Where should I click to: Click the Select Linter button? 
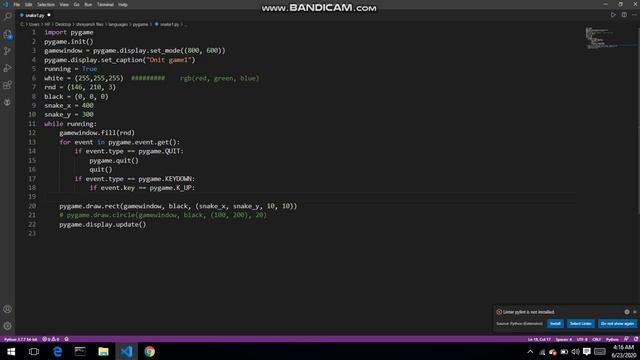tap(580, 323)
